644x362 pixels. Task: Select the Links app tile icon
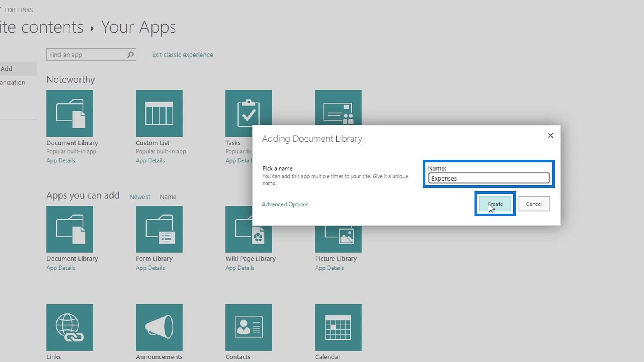(70, 327)
